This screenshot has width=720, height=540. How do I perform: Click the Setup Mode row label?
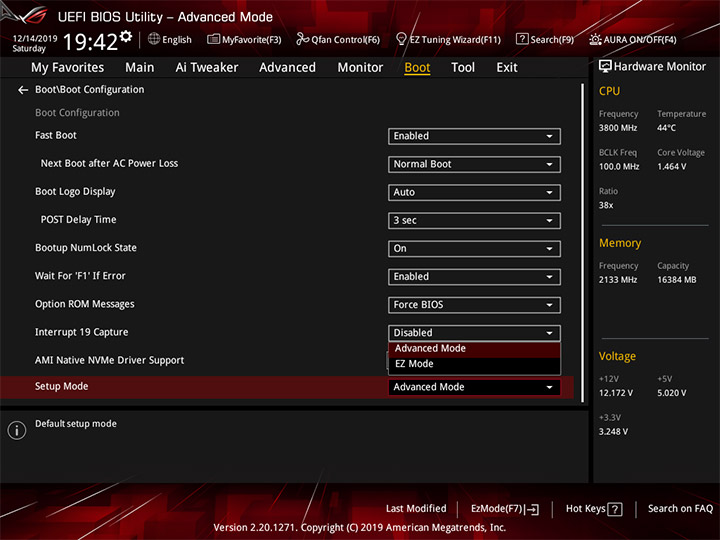pos(62,387)
